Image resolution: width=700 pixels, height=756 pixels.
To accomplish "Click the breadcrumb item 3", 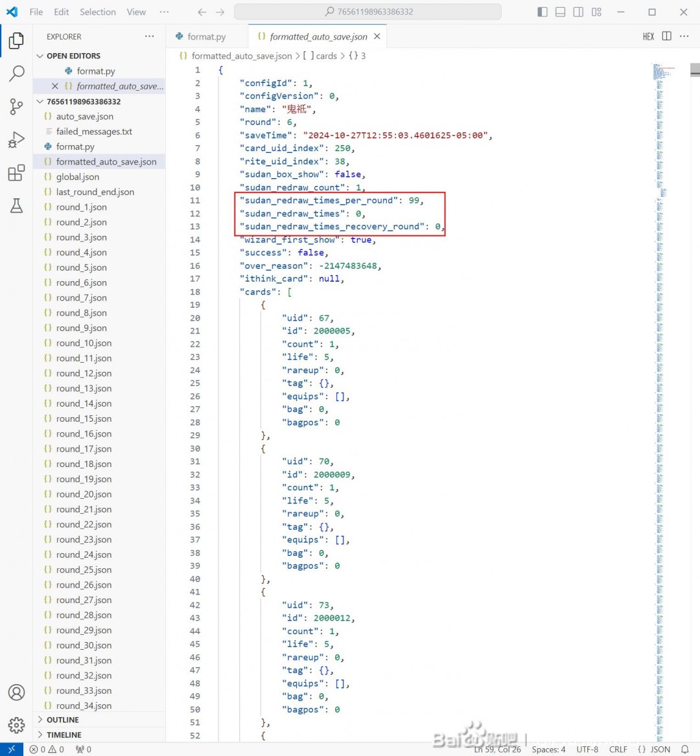I will click(357, 56).
